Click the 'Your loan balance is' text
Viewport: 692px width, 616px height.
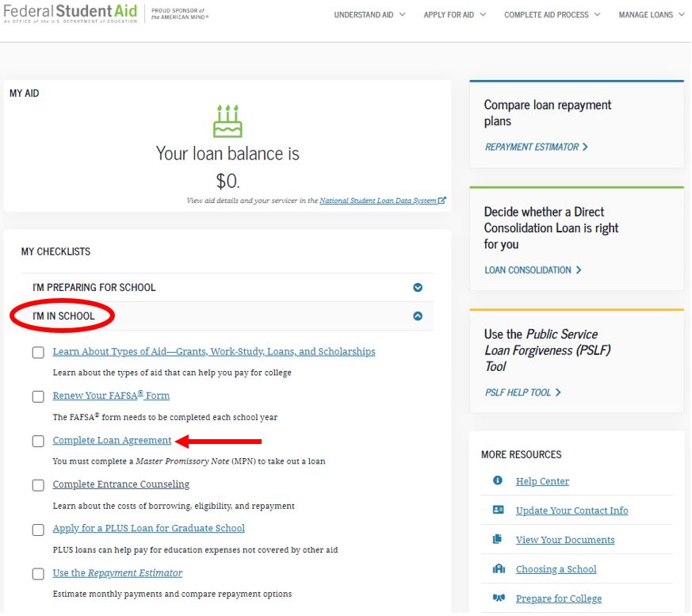point(227,154)
